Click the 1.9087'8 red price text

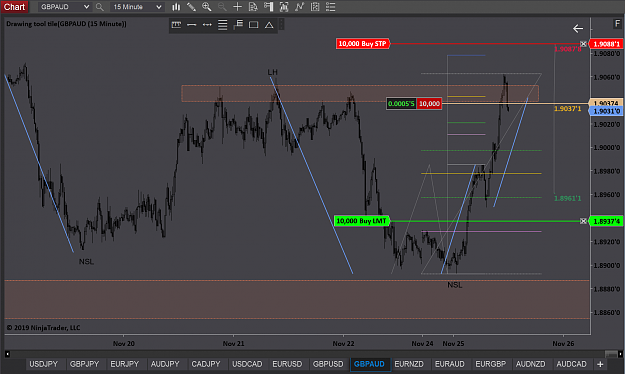pos(568,49)
